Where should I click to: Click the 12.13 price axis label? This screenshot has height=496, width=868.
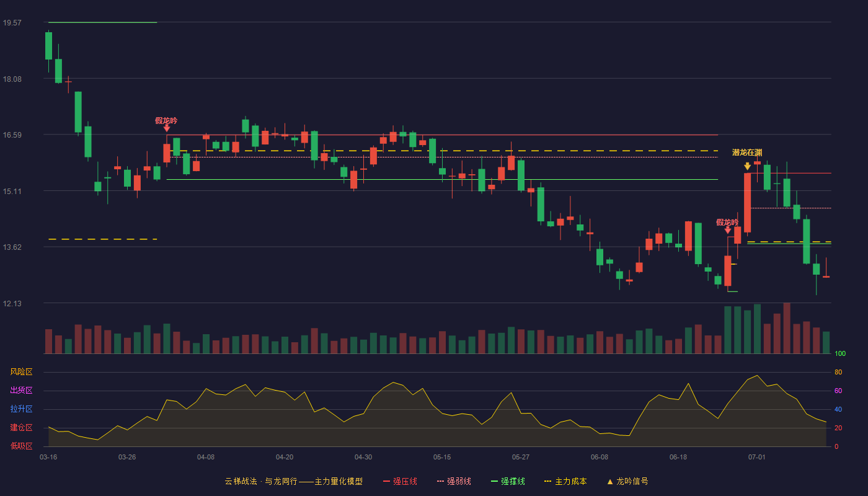12,304
